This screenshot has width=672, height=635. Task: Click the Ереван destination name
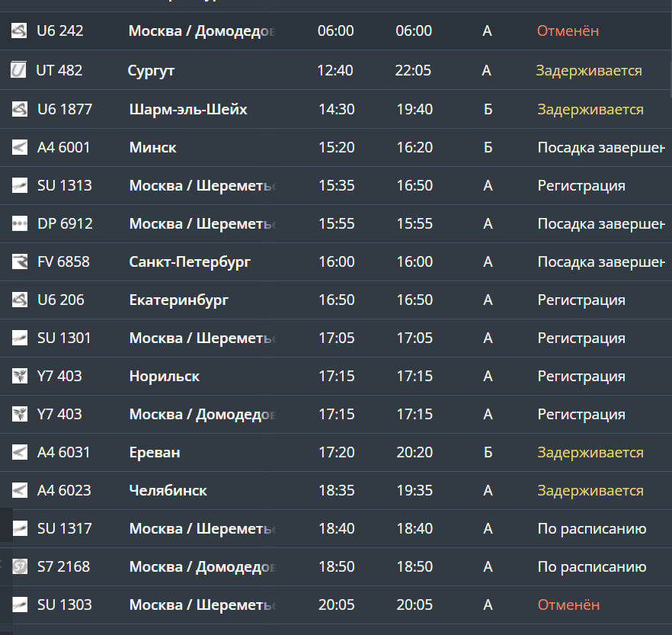155,453
